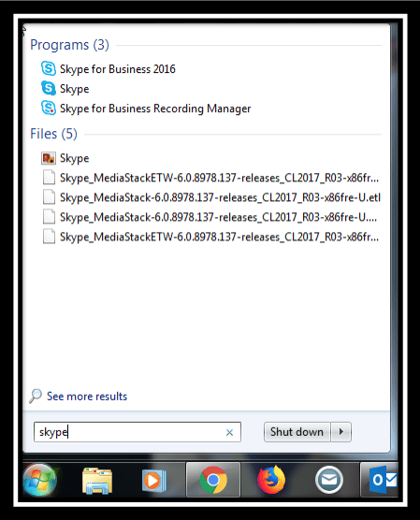Open the Skype image file result
420x520 pixels.
pos(65,158)
